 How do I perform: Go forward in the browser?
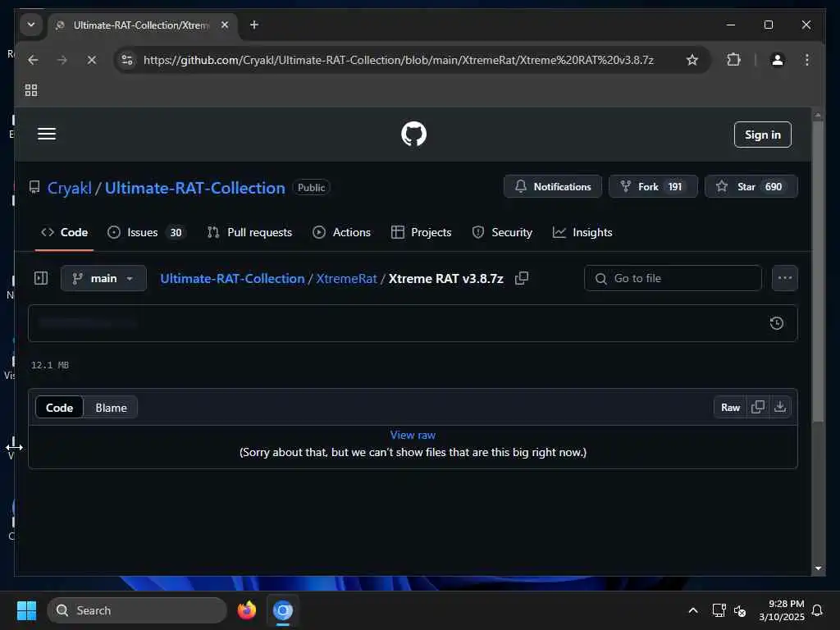pyautogui.click(x=62, y=60)
